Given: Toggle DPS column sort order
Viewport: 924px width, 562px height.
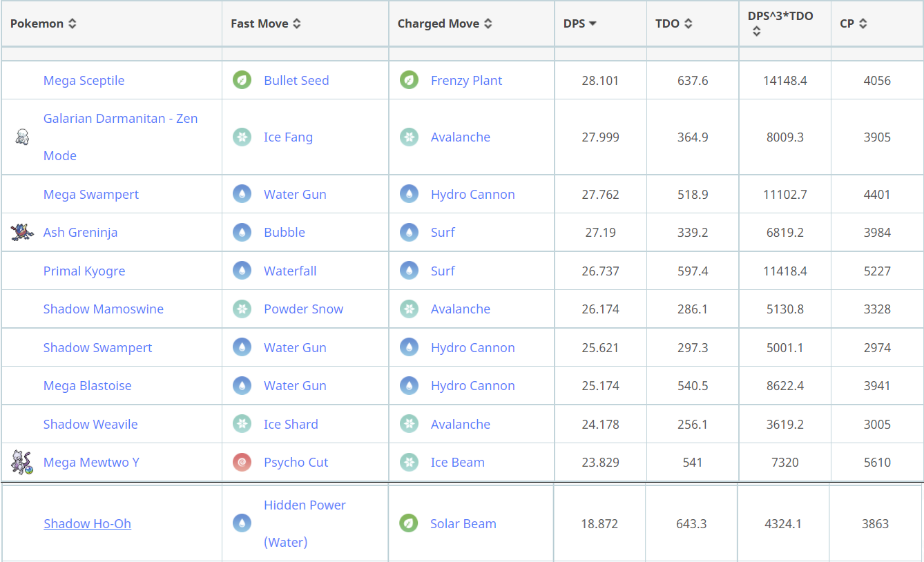Looking at the screenshot, I should (x=579, y=23).
